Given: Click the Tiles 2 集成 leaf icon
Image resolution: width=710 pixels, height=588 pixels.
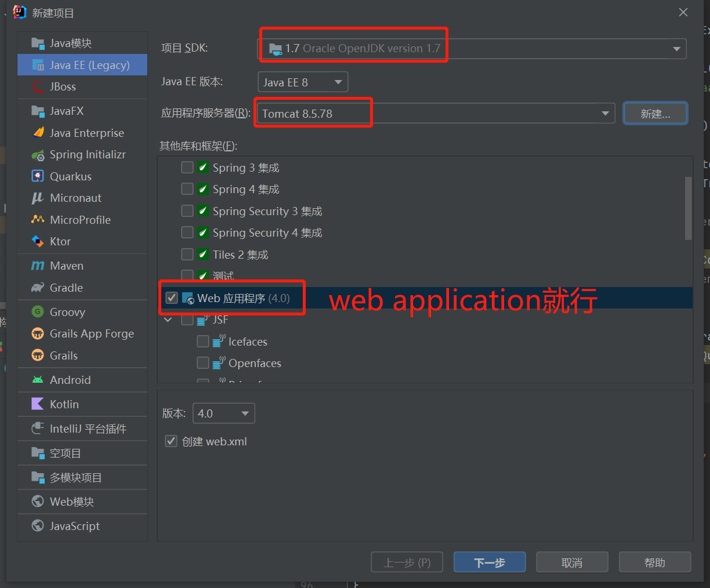Looking at the screenshot, I should coord(202,255).
